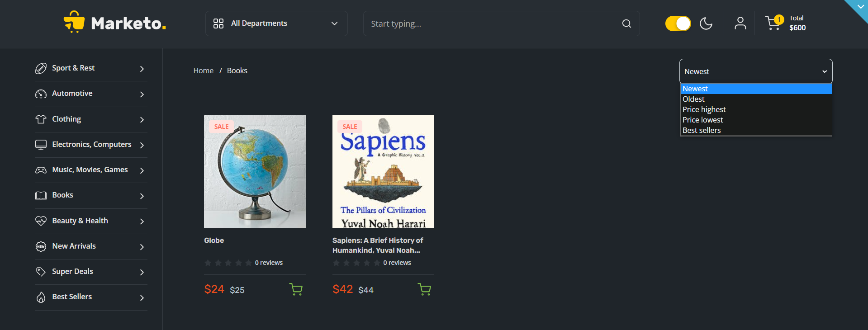This screenshot has width=868, height=330.
Task: Add Globe to cart via green cart icon
Action: 296,289
